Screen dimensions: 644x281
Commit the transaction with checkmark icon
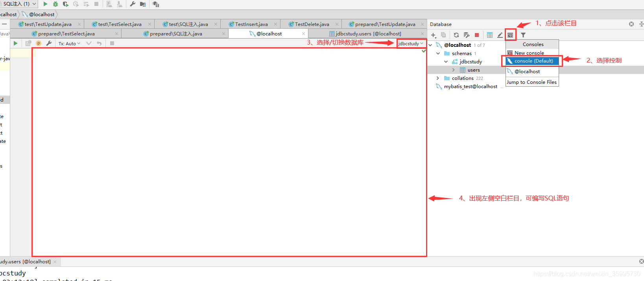89,43
